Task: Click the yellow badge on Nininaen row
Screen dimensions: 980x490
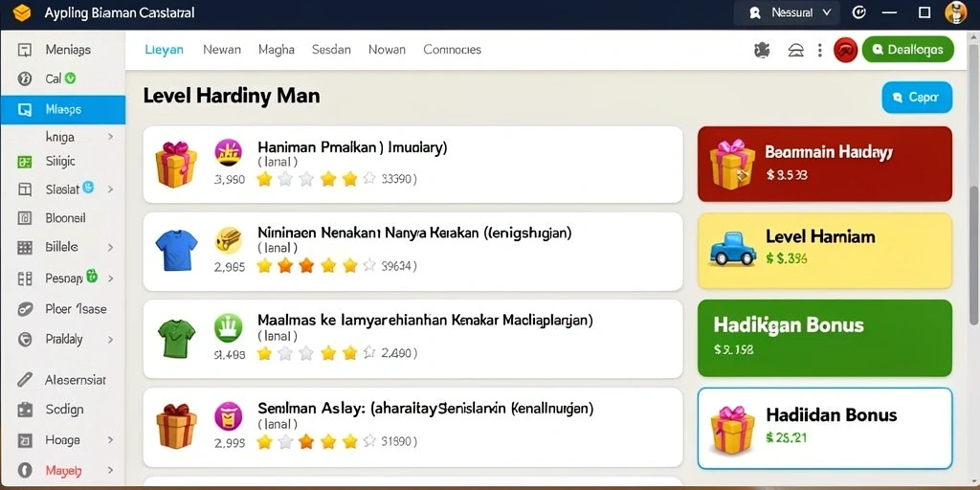Action: (228, 240)
